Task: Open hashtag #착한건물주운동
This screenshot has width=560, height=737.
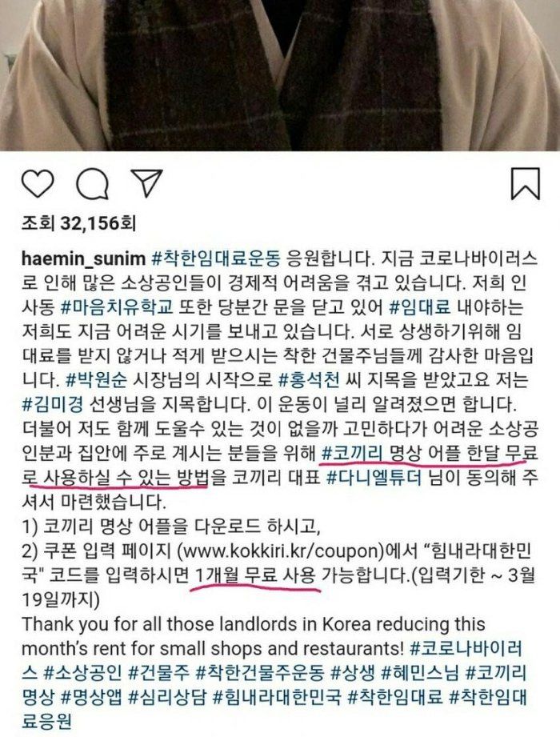Action: [x=260, y=674]
